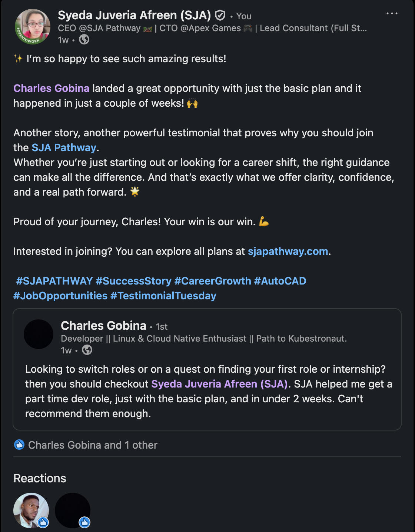Open the author name Syeda Juveria Afreen (SJA) heading

pos(134,16)
